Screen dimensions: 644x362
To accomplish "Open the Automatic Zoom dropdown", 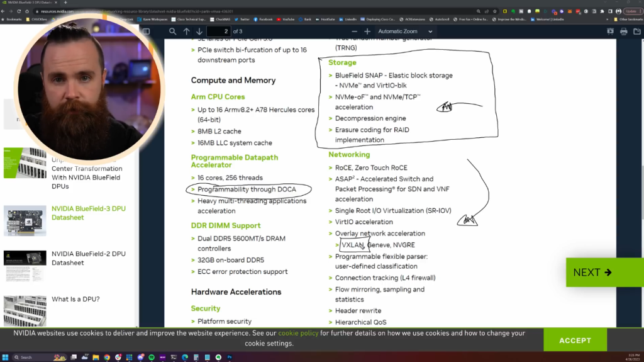I will coord(405,31).
